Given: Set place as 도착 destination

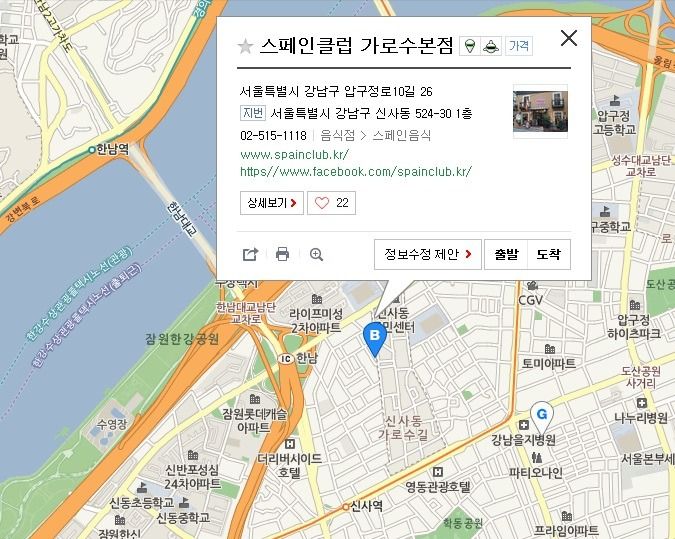Looking at the screenshot, I should coord(549,254).
